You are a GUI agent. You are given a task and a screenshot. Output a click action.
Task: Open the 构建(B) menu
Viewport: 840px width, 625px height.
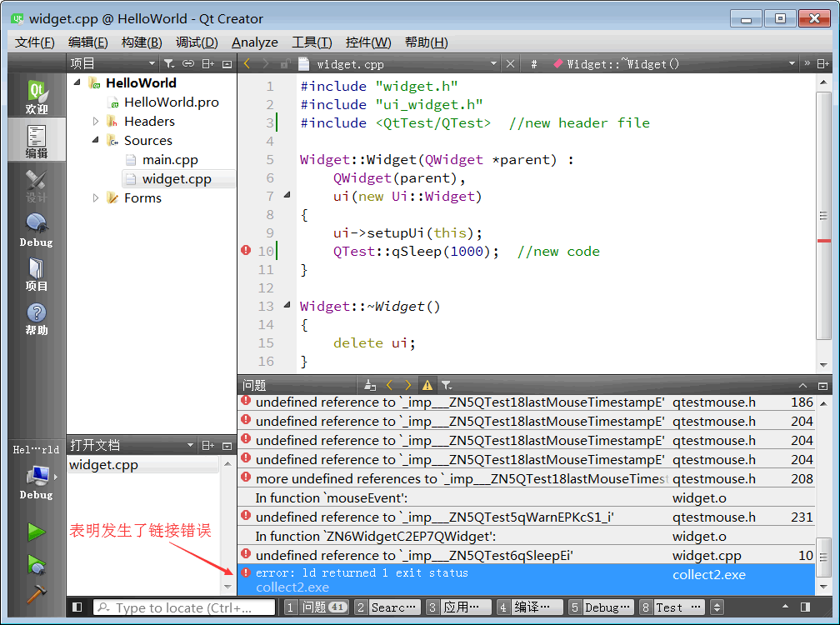pos(142,42)
